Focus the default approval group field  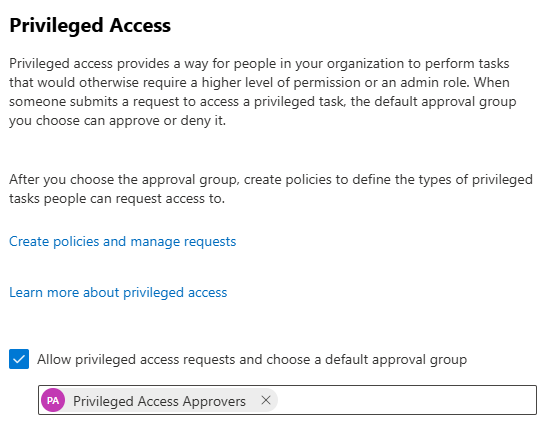pos(406,400)
